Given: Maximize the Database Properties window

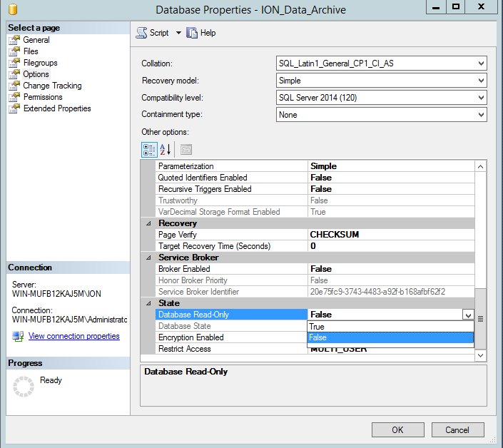Looking at the screenshot, I should (455, 7).
